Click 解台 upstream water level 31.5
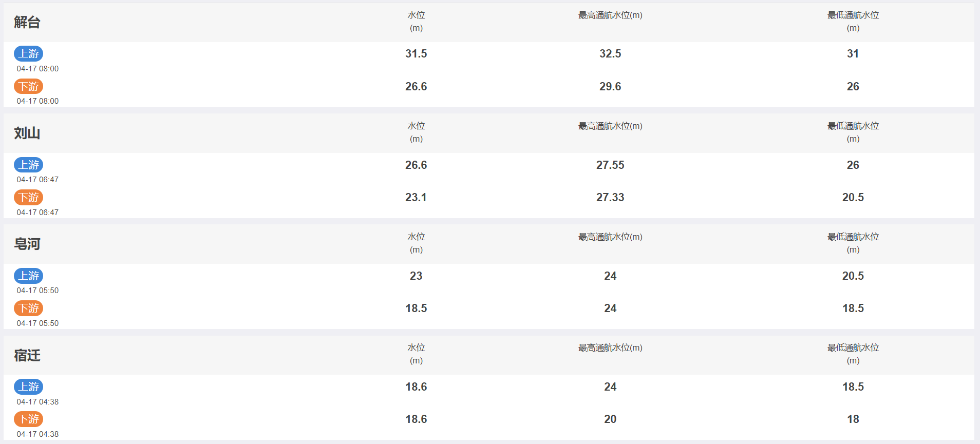 [416, 53]
